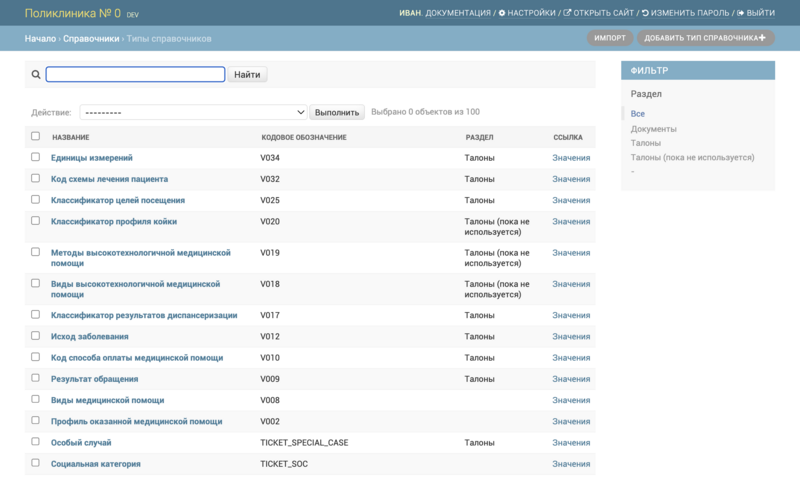This screenshot has width=800, height=480.
Task: Open Значения link for V019 row
Action: (571, 252)
